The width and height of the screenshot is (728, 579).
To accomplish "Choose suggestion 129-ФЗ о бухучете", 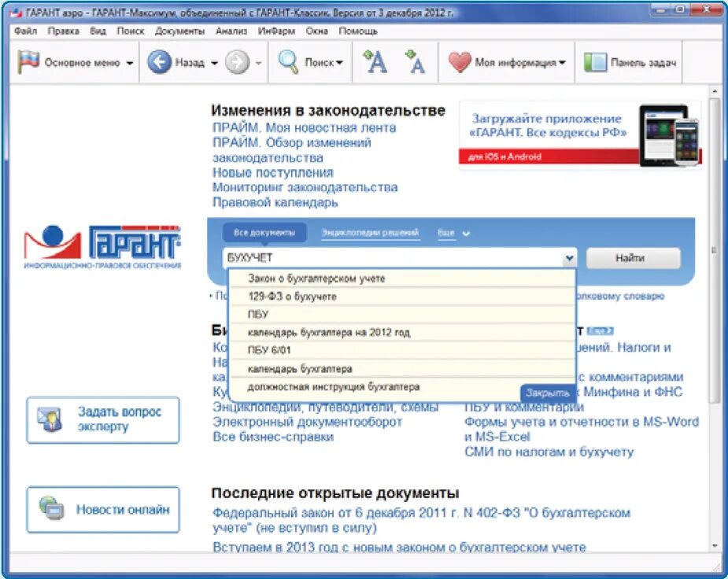I will click(x=402, y=297).
